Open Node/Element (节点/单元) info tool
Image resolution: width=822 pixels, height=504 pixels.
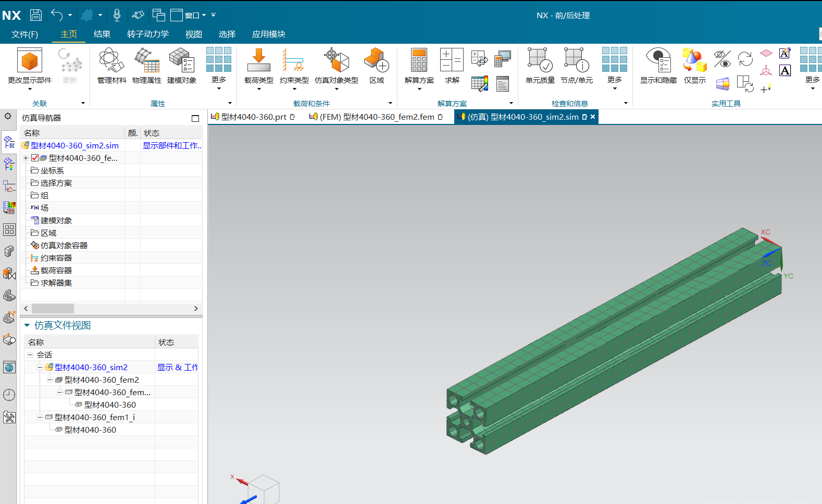point(577,66)
